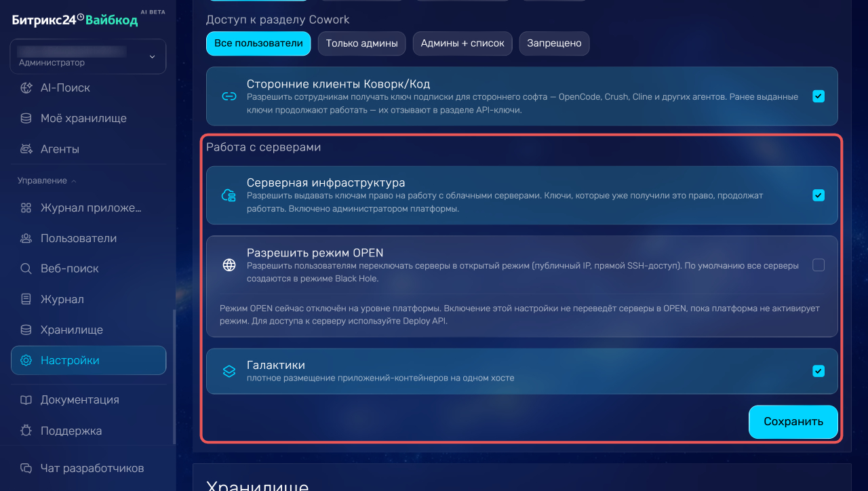
Task: Click the Работа с серверами heading
Action: coord(264,147)
